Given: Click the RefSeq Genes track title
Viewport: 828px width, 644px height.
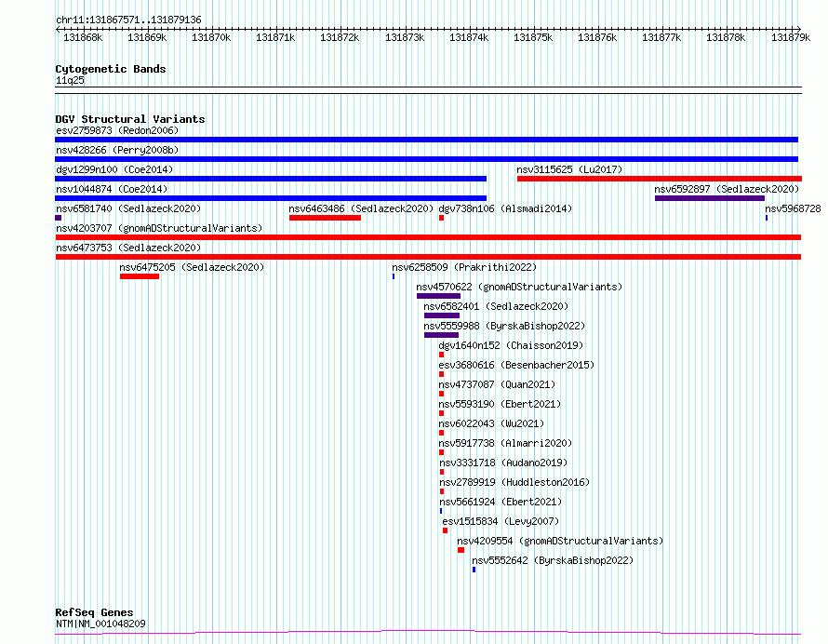Looking at the screenshot, I should pyautogui.click(x=94, y=613).
